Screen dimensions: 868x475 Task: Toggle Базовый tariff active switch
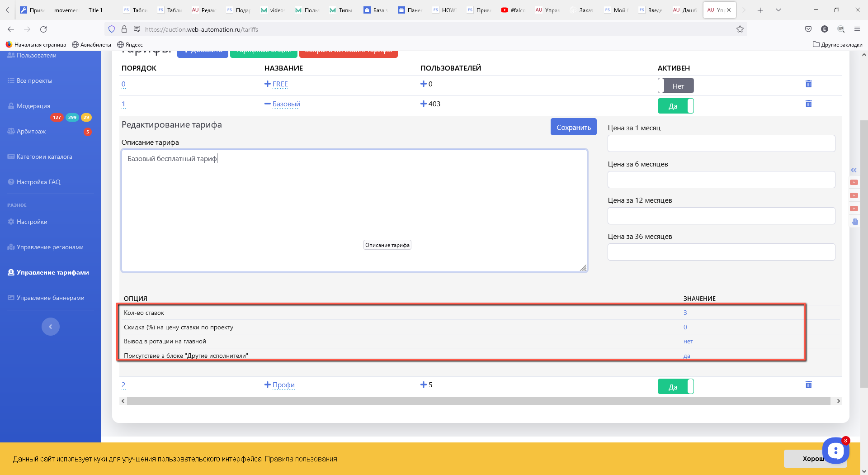point(675,106)
